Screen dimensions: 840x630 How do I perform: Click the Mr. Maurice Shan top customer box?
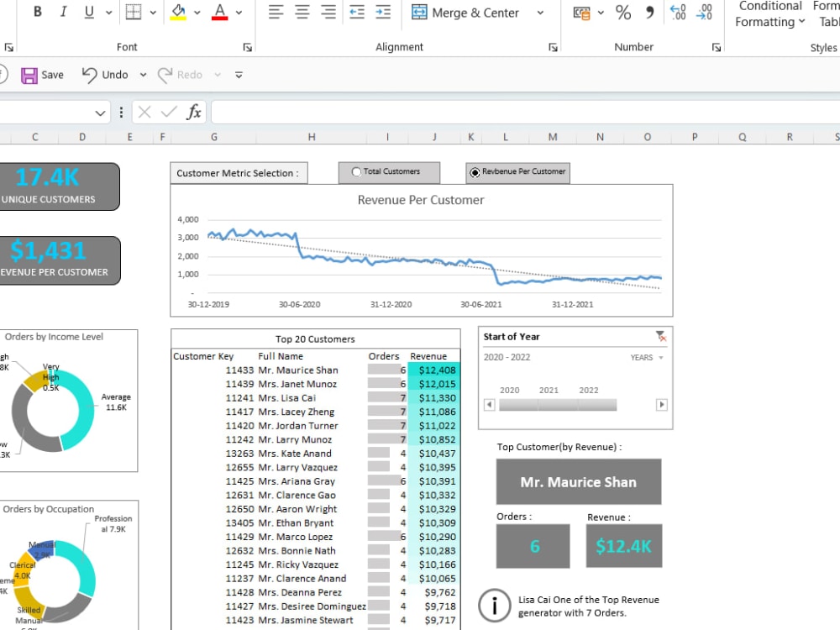pos(579,481)
